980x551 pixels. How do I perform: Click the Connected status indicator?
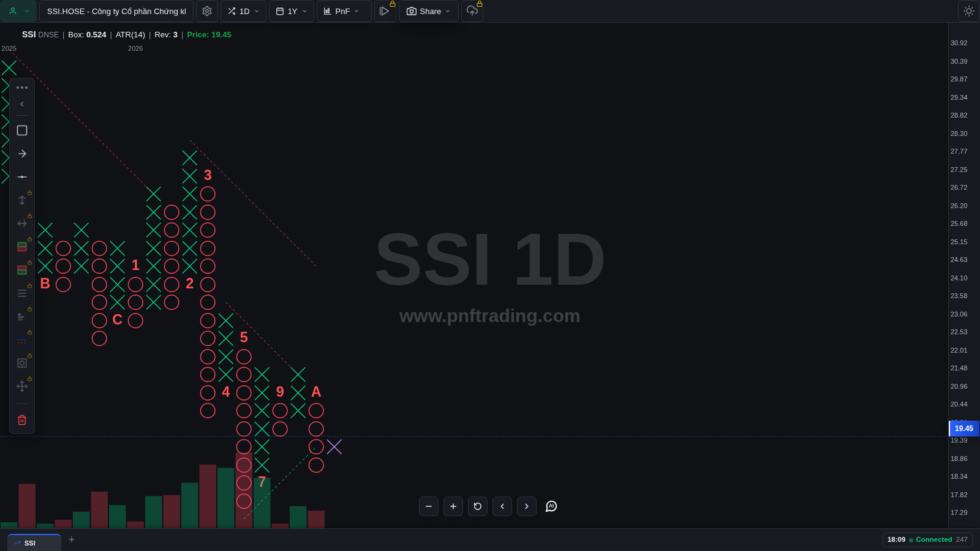930,539
